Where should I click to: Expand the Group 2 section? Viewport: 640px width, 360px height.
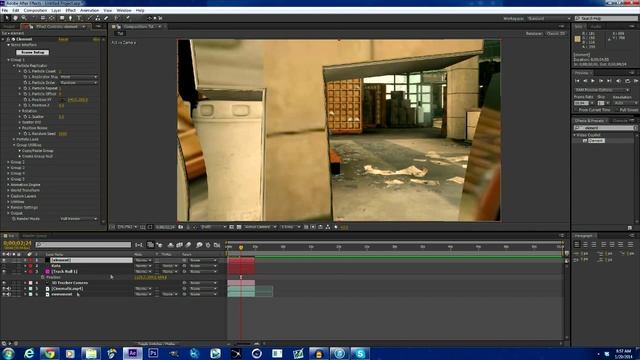tap(8, 162)
